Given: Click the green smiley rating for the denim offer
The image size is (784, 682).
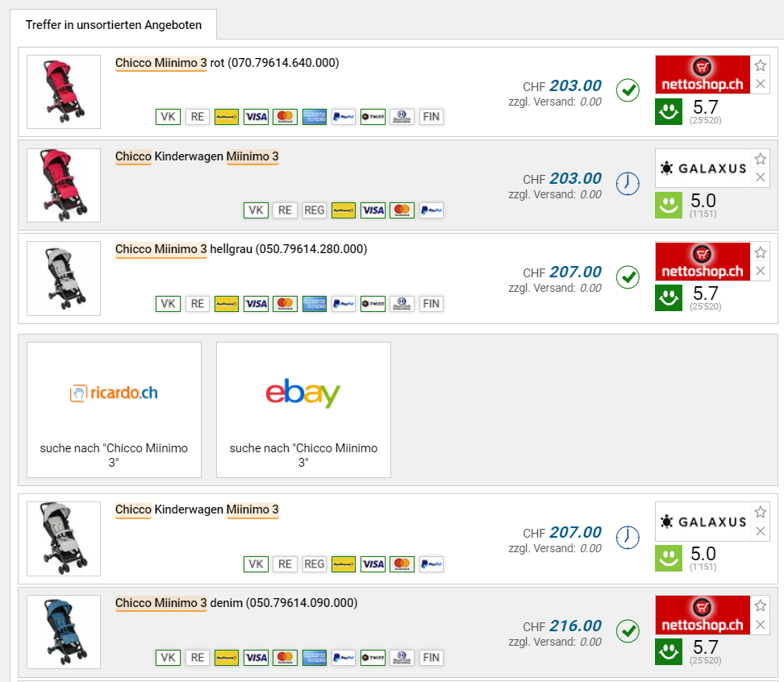Looking at the screenshot, I should (x=667, y=651).
